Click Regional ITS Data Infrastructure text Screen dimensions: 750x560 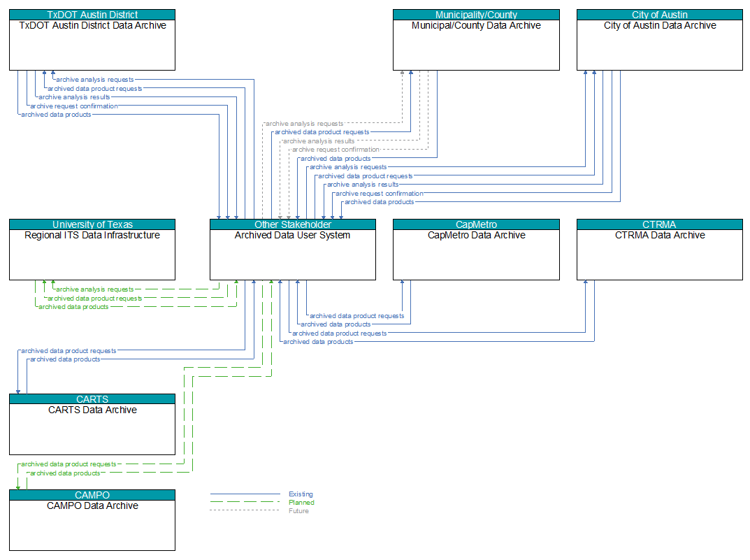(x=92, y=236)
